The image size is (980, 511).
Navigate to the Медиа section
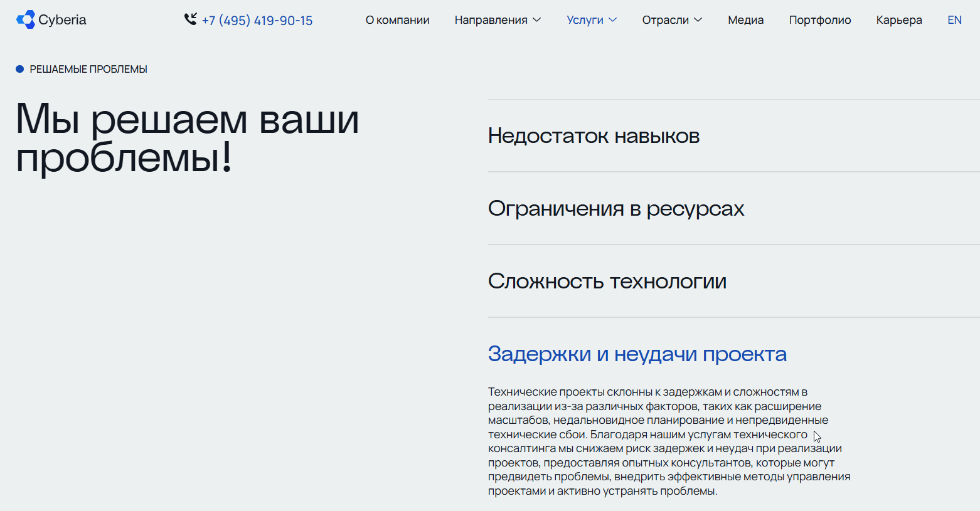click(x=745, y=19)
